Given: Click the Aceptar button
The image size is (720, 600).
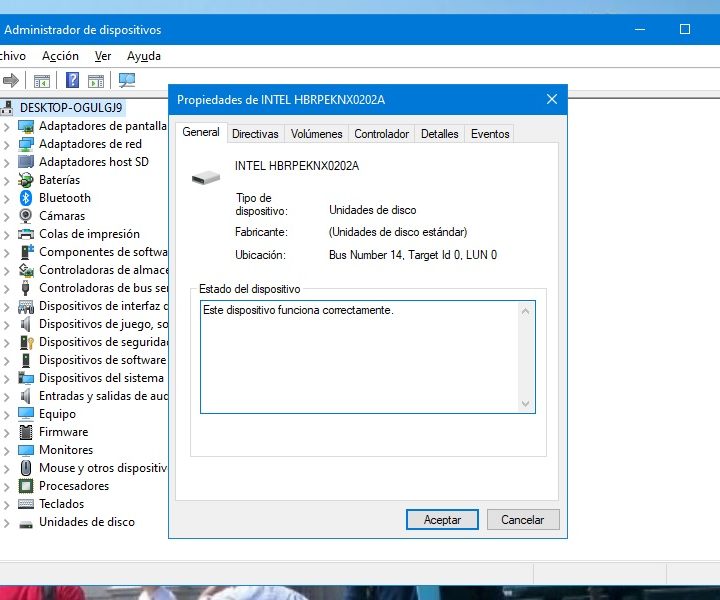Looking at the screenshot, I should point(442,519).
